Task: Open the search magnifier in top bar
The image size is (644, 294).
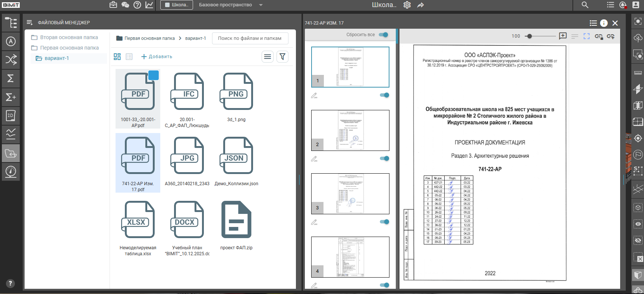Action: coord(585,5)
